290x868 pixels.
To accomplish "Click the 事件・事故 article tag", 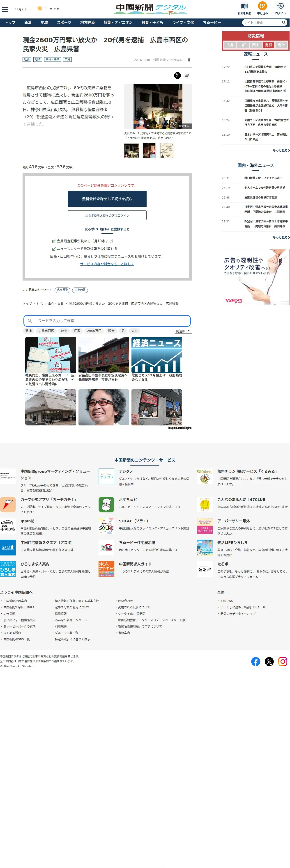I will pos(53,59).
